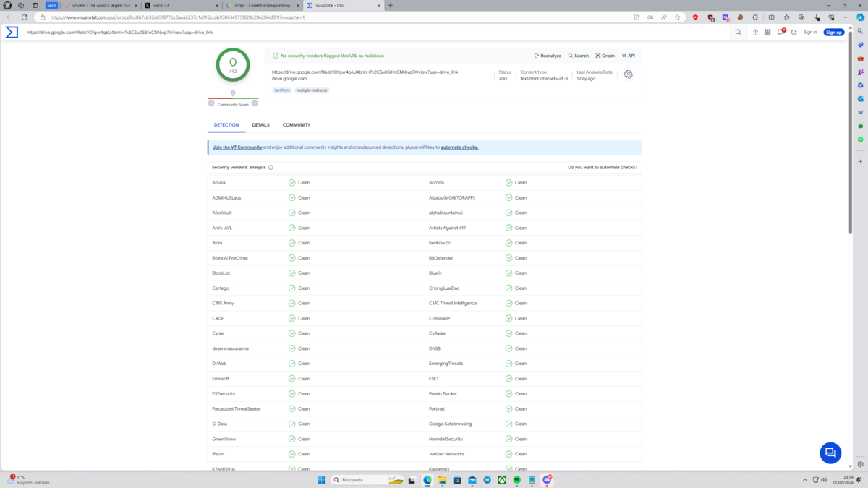Click the cookie extension icon
The width and height of the screenshot is (868, 488).
coord(740,17)
